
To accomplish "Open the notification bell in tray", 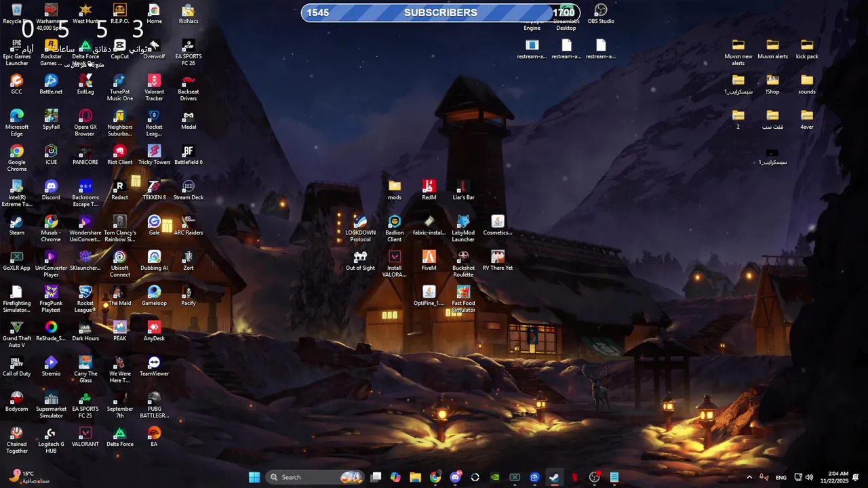I will (856, 477).
